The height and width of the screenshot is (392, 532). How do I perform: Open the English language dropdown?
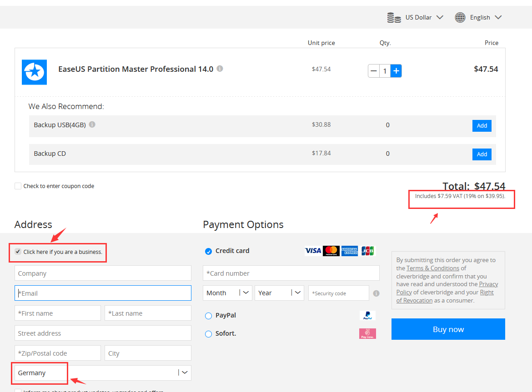486,17
